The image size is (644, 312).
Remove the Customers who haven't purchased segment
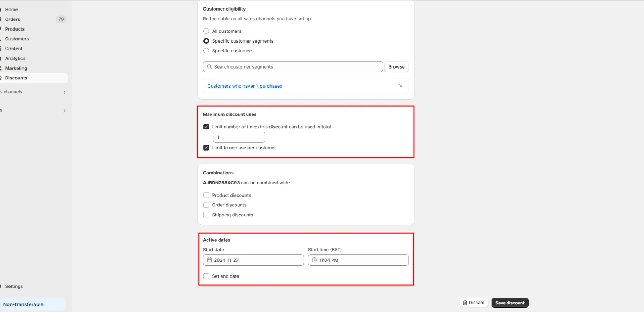[401, 86]
